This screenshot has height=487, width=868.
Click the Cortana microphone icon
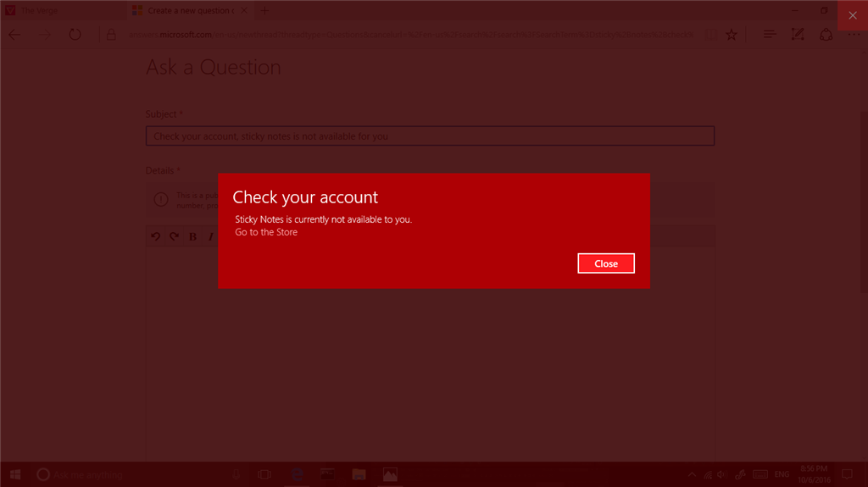(x=236, y=474)
